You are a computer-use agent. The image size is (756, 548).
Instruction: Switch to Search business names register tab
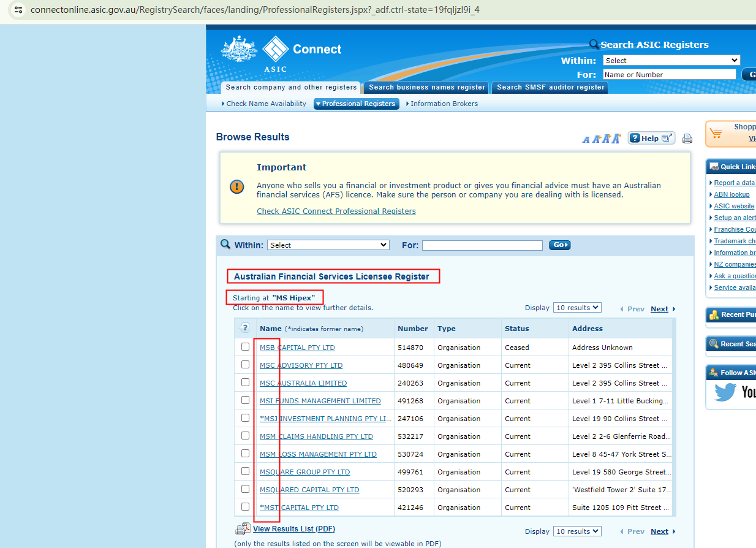point(426,87)
